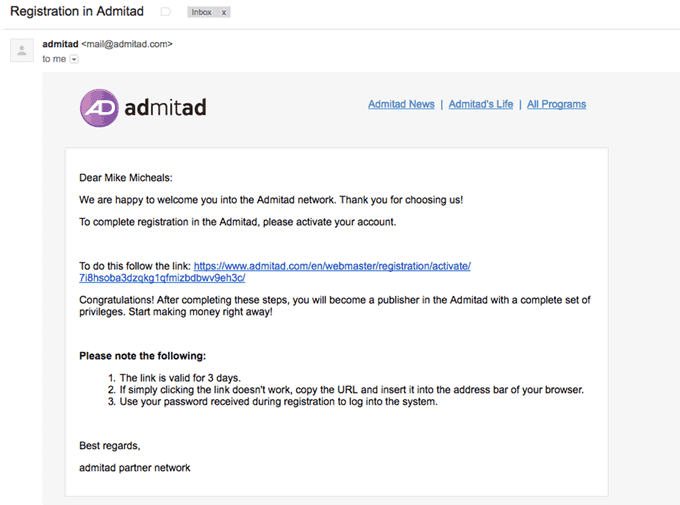Click the mail@admitad.com sender address

pos(127,44)
